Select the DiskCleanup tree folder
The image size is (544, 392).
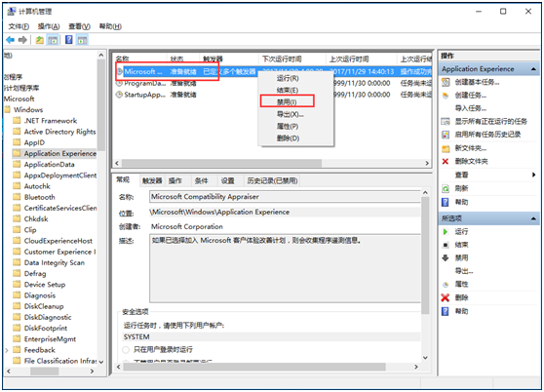click(44, 306)
